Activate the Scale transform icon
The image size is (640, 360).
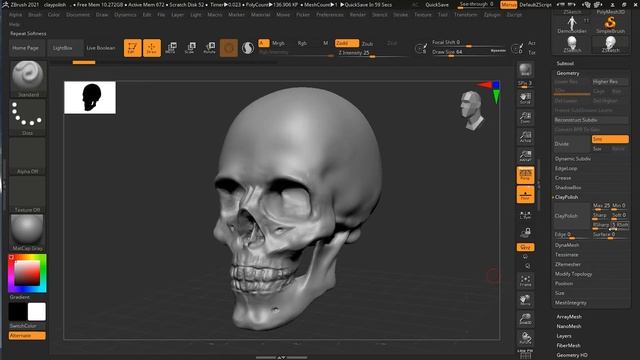coord(190,48)
